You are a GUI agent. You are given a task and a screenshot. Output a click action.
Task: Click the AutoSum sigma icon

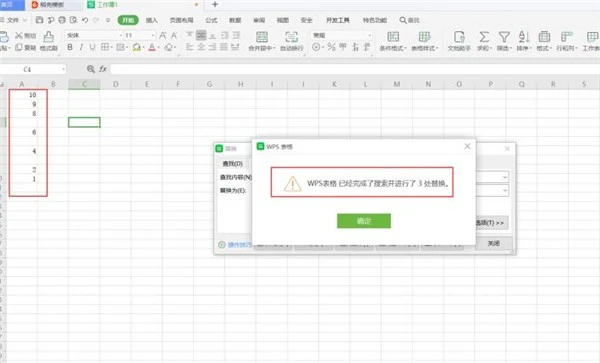[484, 37]
